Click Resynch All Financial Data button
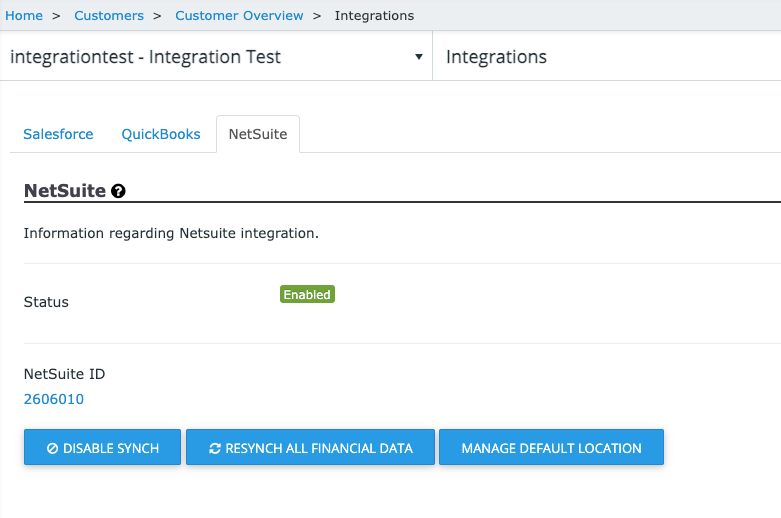 310,447
